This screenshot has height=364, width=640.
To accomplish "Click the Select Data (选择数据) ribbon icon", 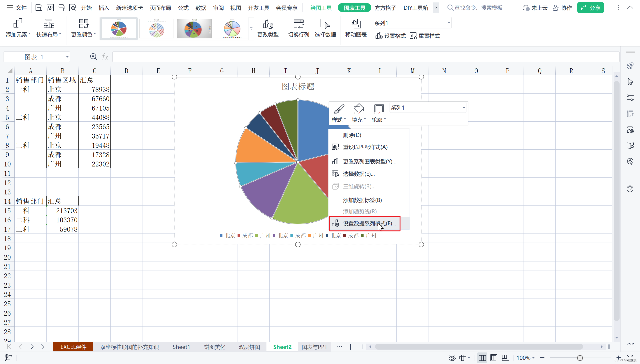I will (x=325, y=24).
